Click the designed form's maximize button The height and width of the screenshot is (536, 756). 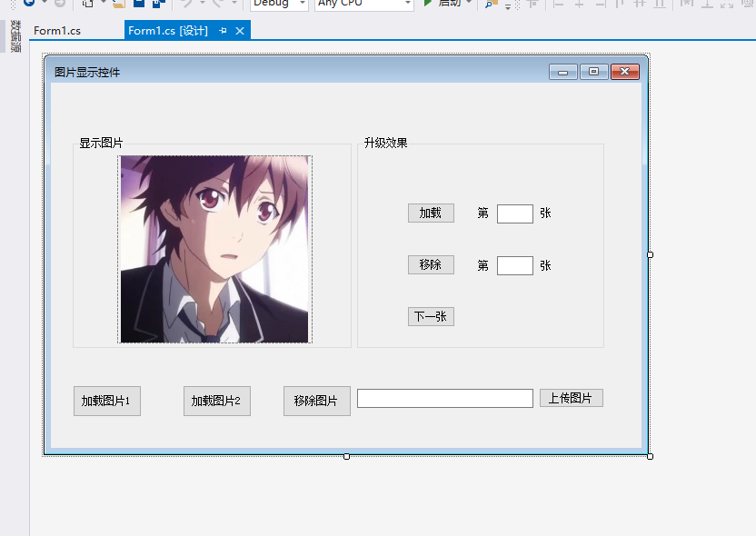click(593, 72)
